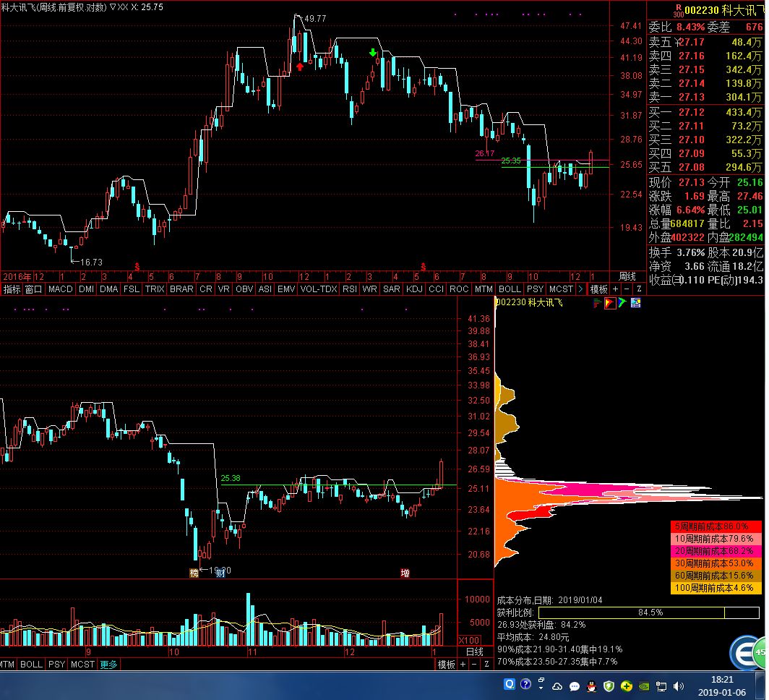Open the QQ penguin tray icon
Screen dimensions: 769x700
590,686
